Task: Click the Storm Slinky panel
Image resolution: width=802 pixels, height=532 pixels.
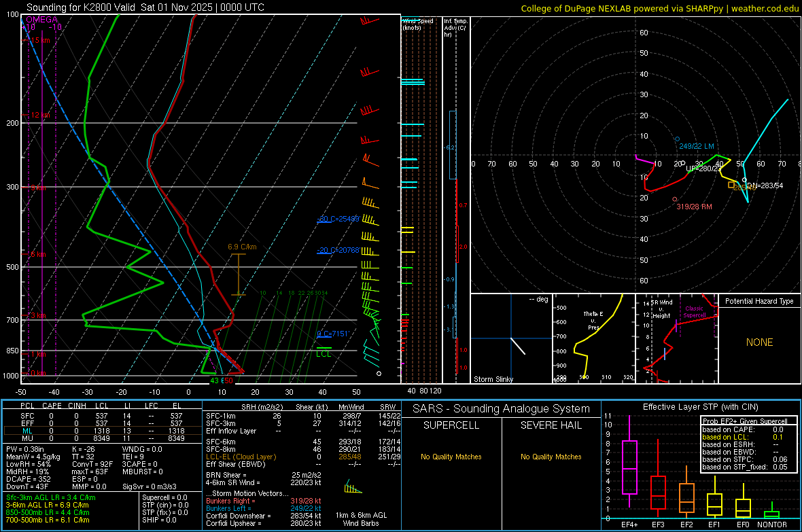Action: [511, 338]
